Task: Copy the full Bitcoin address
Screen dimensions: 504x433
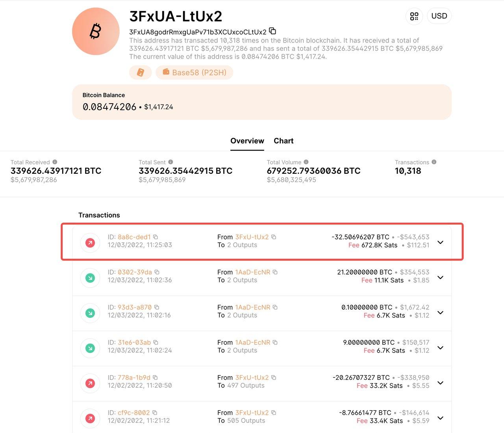Action: pos(272,31)
